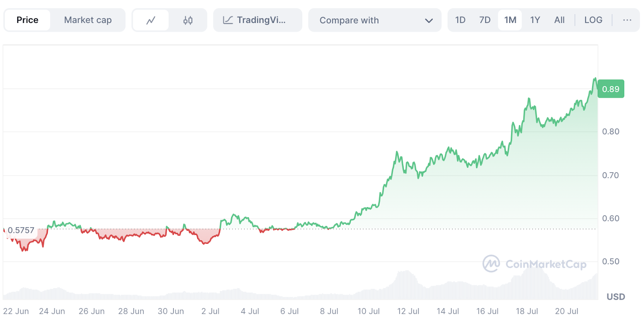
Task: Open the Compare with dropdown
Action: (374, 20)
